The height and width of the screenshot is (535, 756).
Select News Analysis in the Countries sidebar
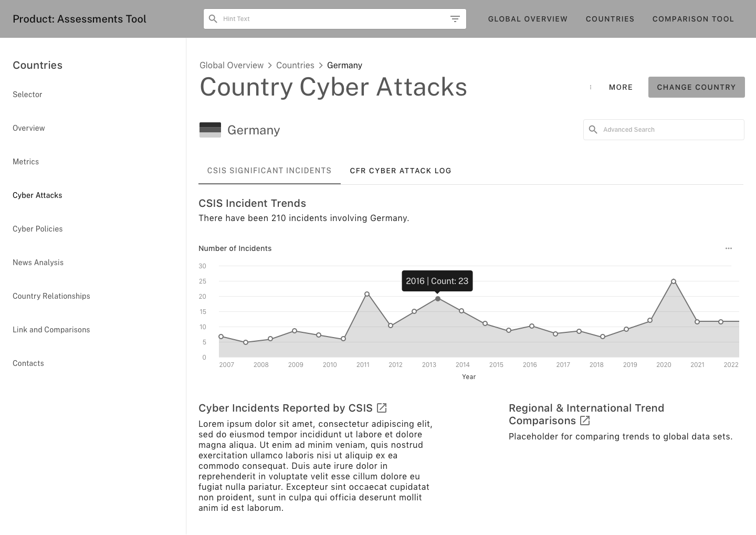(x=38, y=262)
